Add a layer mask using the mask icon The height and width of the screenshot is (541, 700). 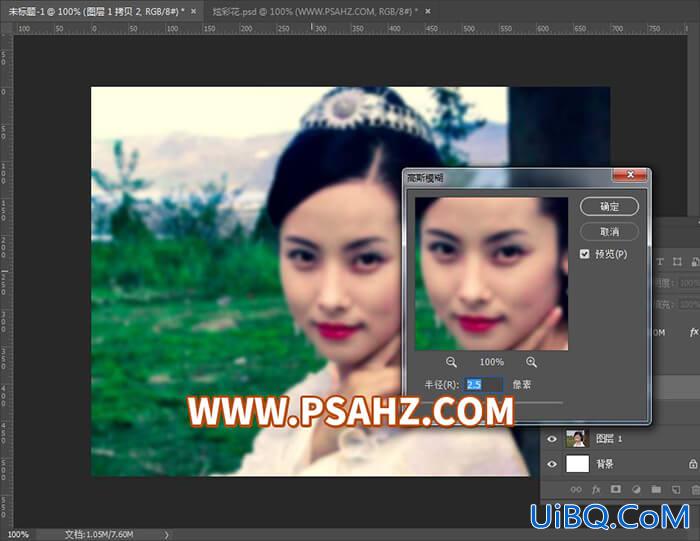pos(616,489)
